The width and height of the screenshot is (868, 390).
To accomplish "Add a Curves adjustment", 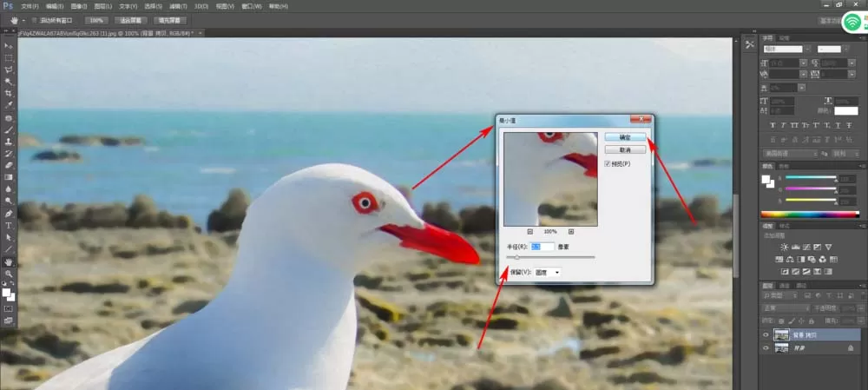I will pos(807,247).
